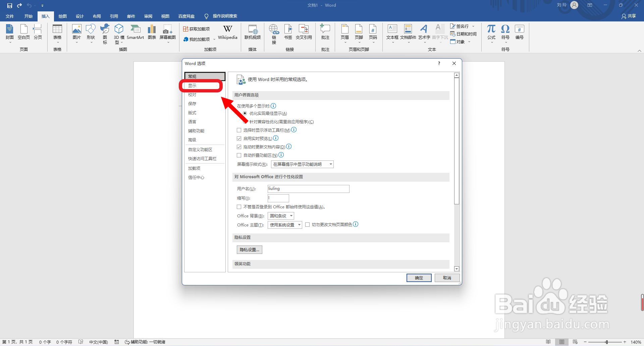Check 切勿更改文档页面颜色 option
644x346 pixels.
(307, 225)
